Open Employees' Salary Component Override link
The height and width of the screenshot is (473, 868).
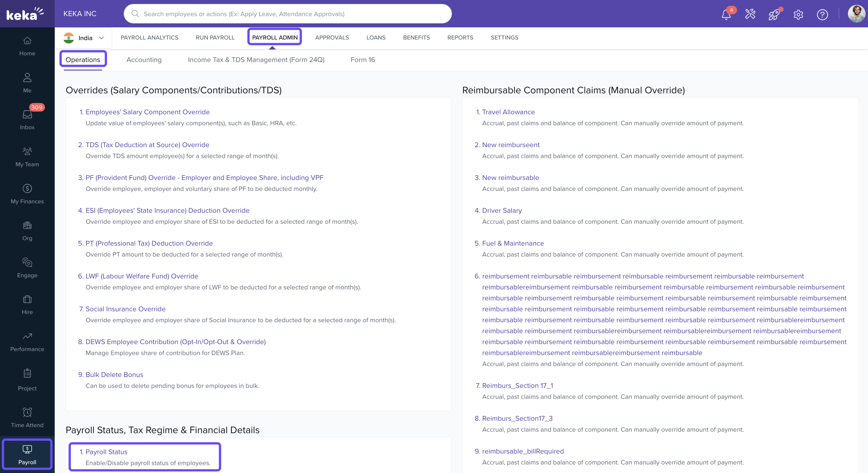click(147, 112)
